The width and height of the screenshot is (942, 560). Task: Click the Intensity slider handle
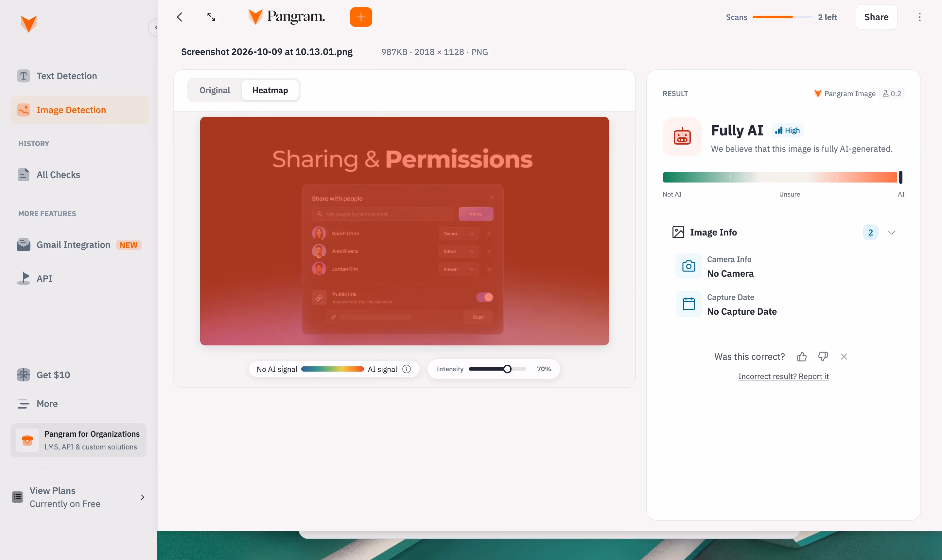[507, 369]
